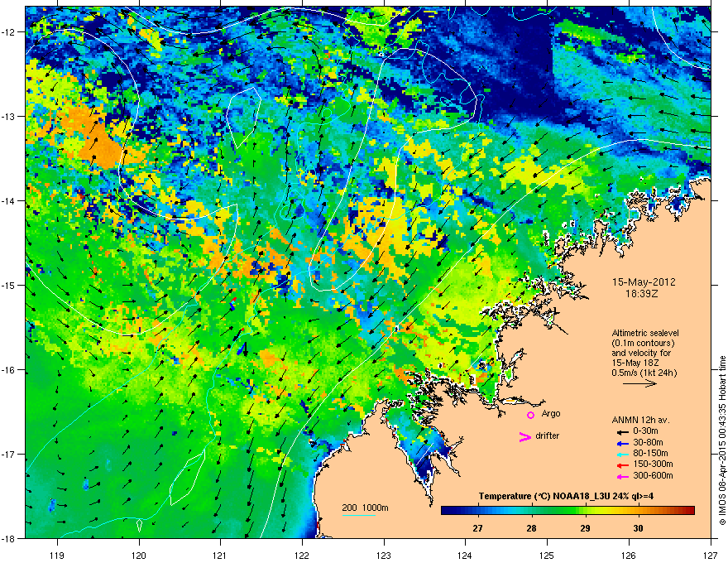Viewport: 728px width, 563px height.
Task: Click the 122 longitude axis label
Action: (302, 555)
